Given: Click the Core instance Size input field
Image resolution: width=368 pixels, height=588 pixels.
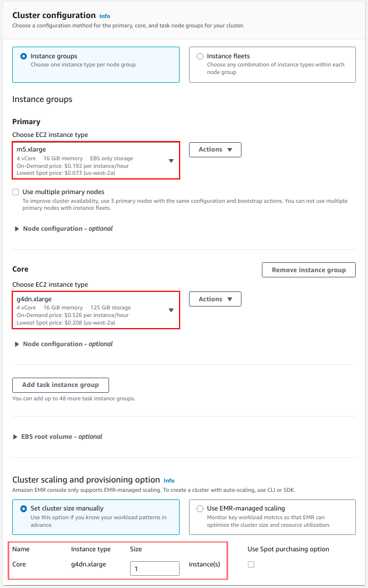Looking at the screenshot, I should [155, 569].
